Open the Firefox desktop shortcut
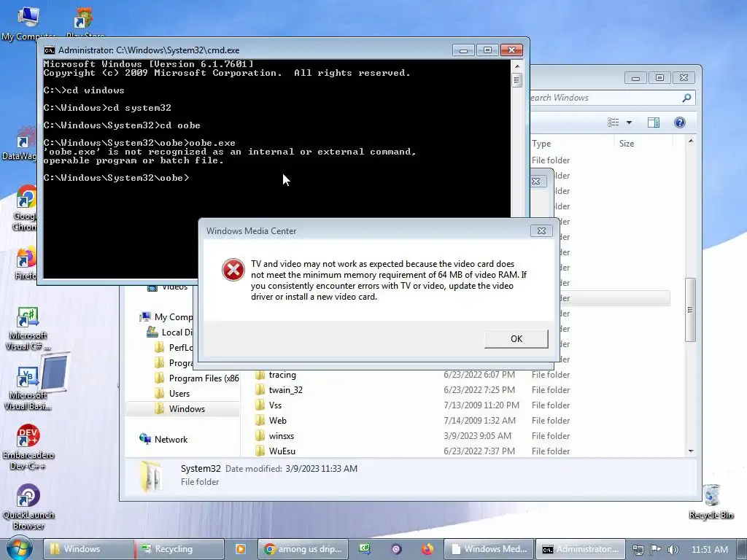The image size is (747, 560). coord(26,264)
